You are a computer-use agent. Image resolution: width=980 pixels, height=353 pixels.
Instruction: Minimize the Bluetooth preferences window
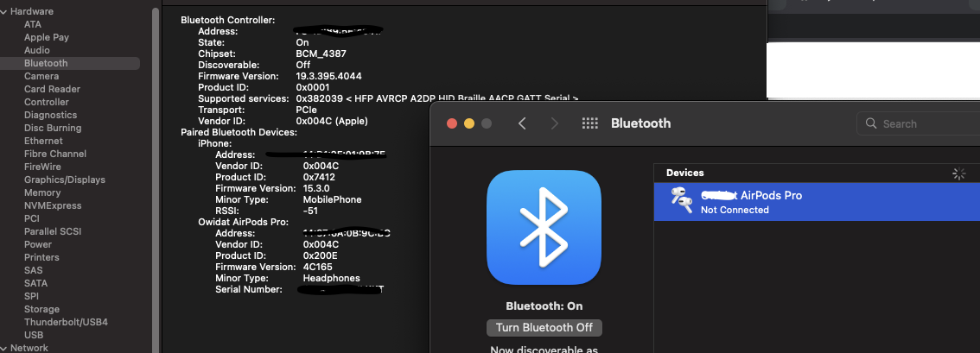469,123
